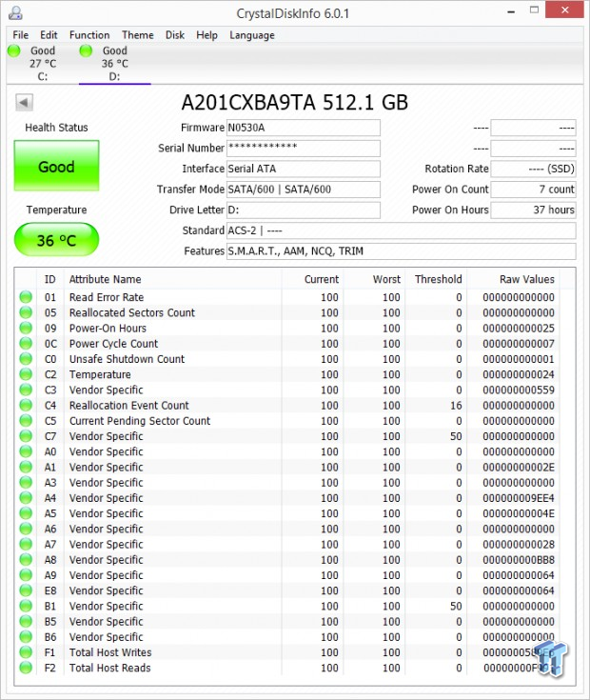Click the Current column header
The width and height of the screenshot is (590, 700).
(322, 279)
